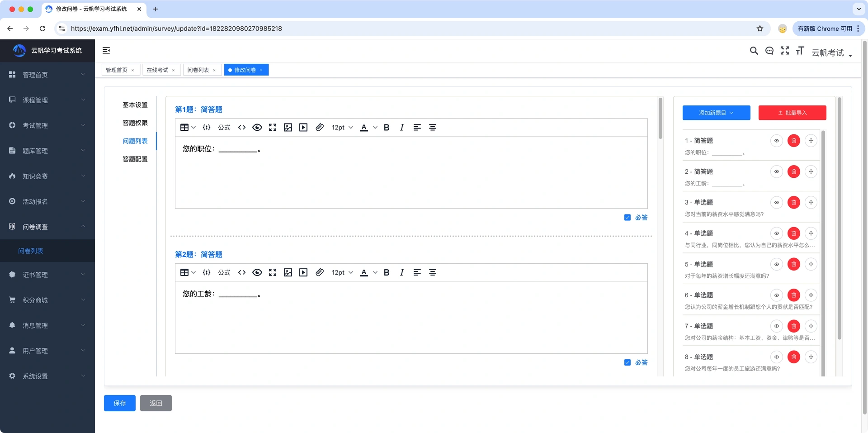Click 批量导入 button
The height and width of the screenshot is (433, 868).
[x=793, y=113]
